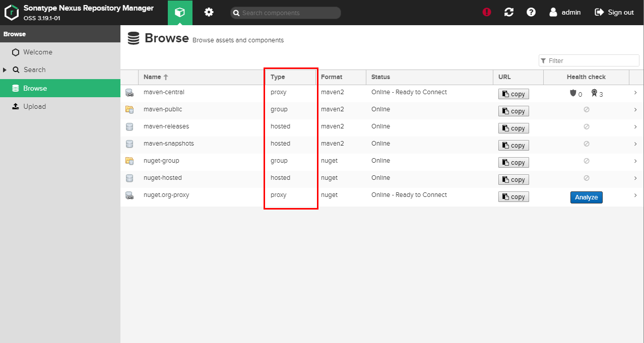The width and height of the screenshot is (644, 343).
Task: Copy URL of maven-public
Action: point(513,111)
